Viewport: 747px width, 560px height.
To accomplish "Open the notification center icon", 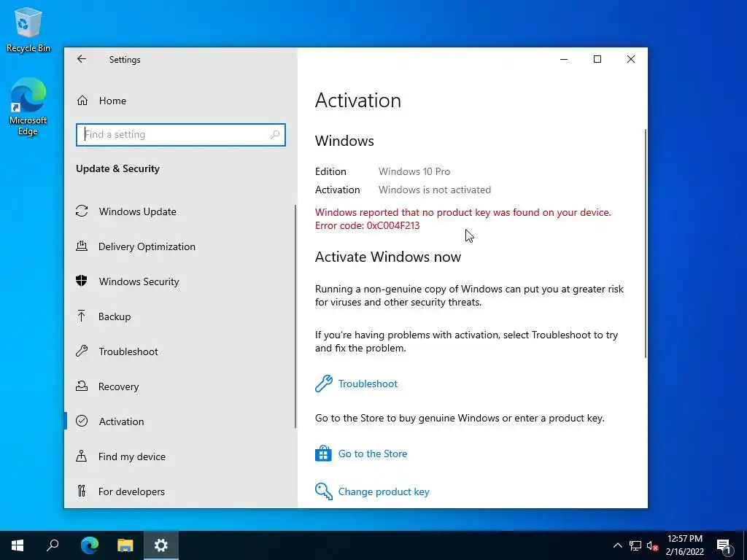I will 724,545.
